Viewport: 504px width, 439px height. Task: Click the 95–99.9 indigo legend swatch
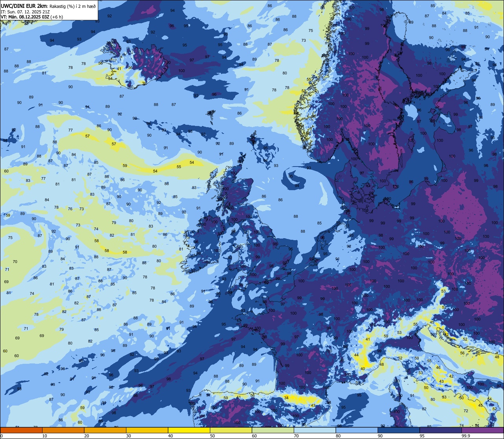(441, 430)
